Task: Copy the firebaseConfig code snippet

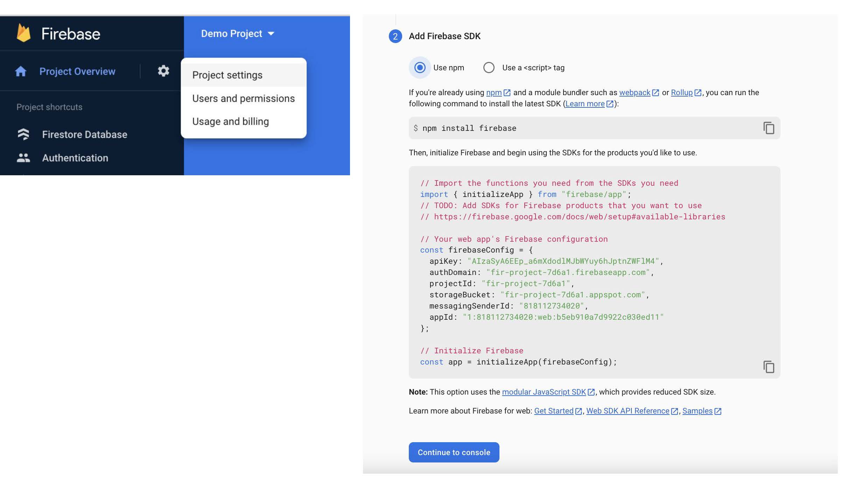Action: 769,367
